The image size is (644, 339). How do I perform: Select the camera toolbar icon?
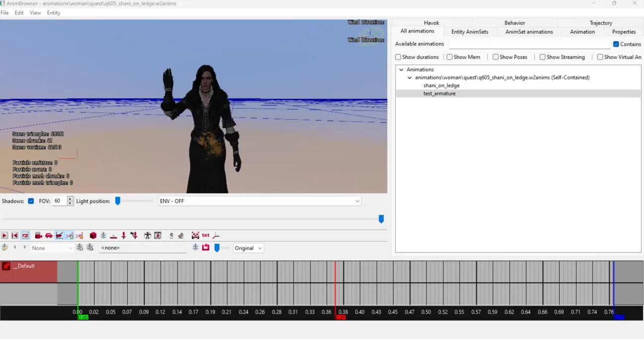(38, 235)
